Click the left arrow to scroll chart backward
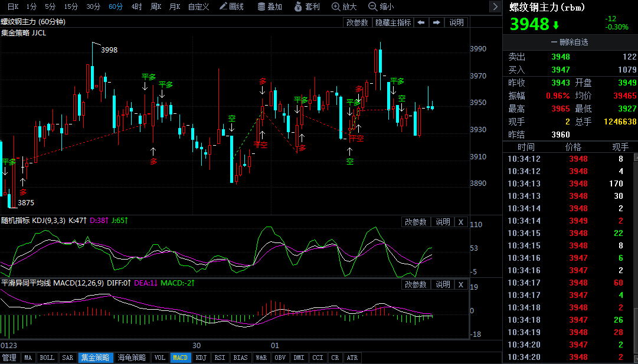This screenshot has height=364, width=638. (420, 22)
